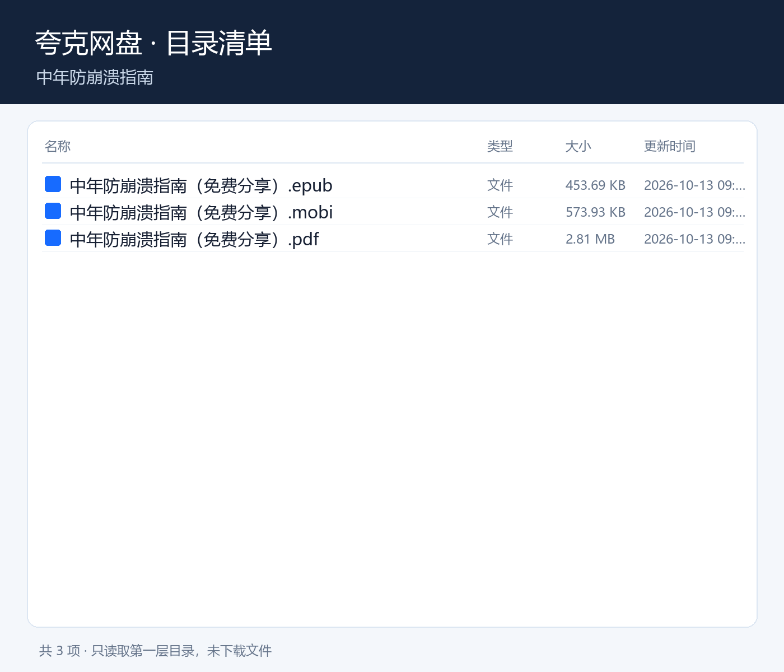The width and height of the screenshot is (784, 672).
Task: Click the page title 夸克网盘 · 目录清单
Action: 153,43
